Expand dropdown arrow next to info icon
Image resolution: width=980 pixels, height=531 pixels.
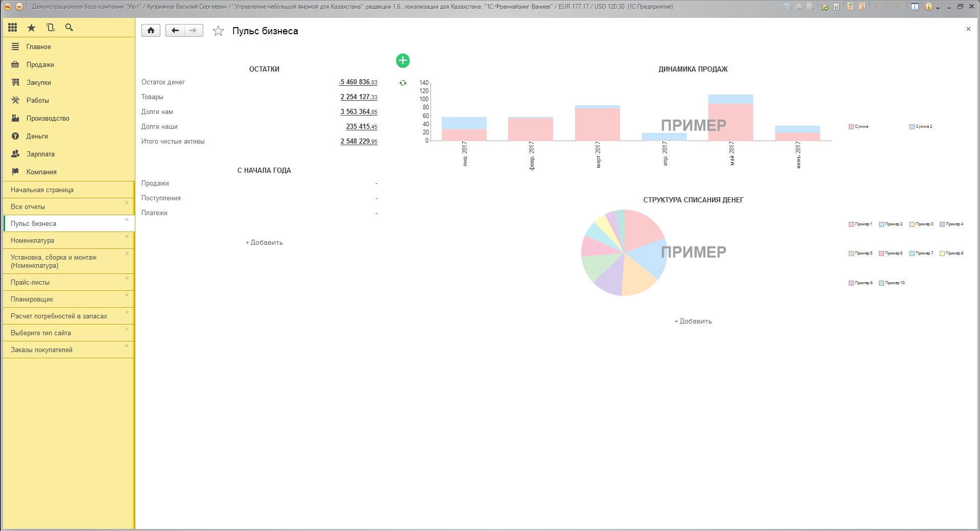coord(938,8)
